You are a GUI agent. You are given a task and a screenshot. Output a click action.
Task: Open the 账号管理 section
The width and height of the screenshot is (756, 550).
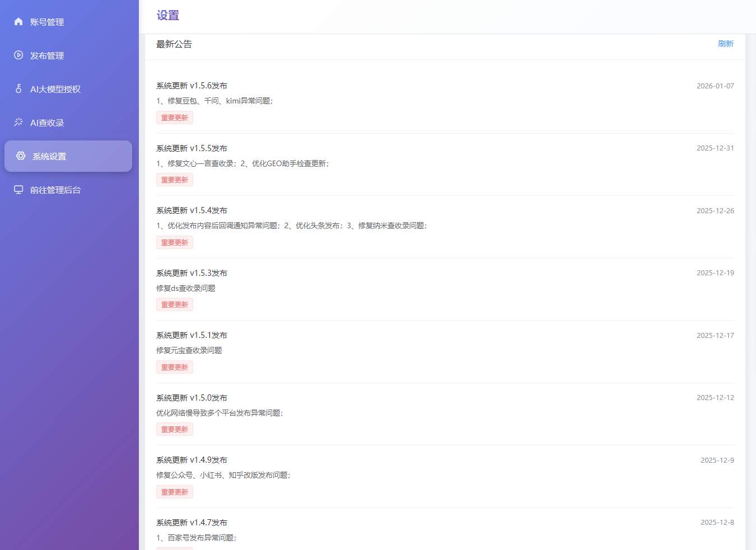pos(48,22)
